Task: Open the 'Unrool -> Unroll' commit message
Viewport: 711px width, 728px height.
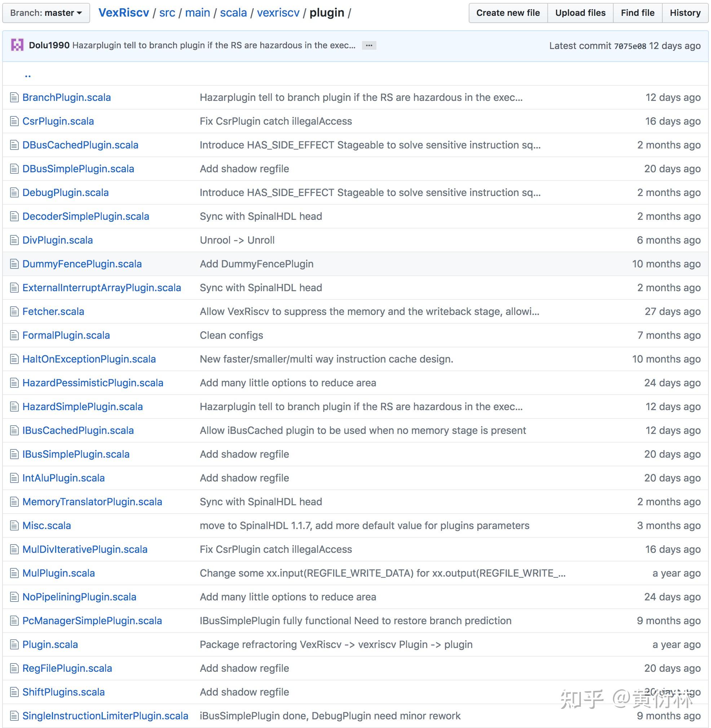Action: tap(237, 240)
